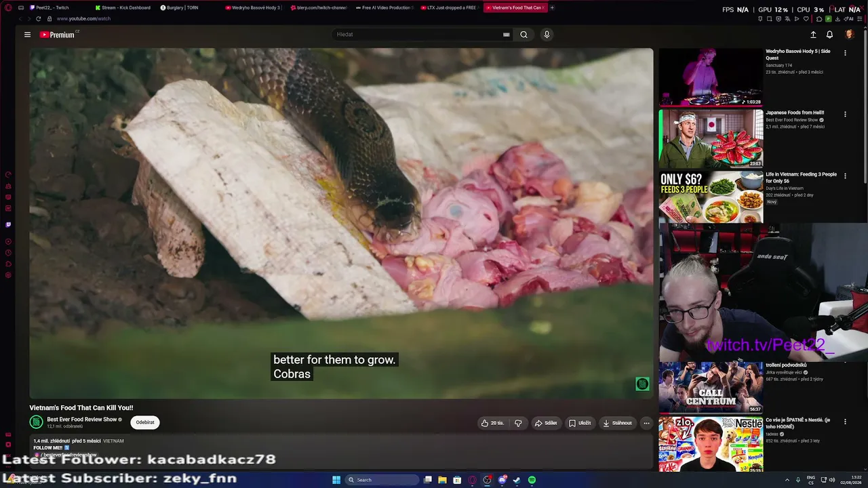Open Best Ever Food Review Show channel link
Screen dimensions: 868x488
[x=82, y=420]
